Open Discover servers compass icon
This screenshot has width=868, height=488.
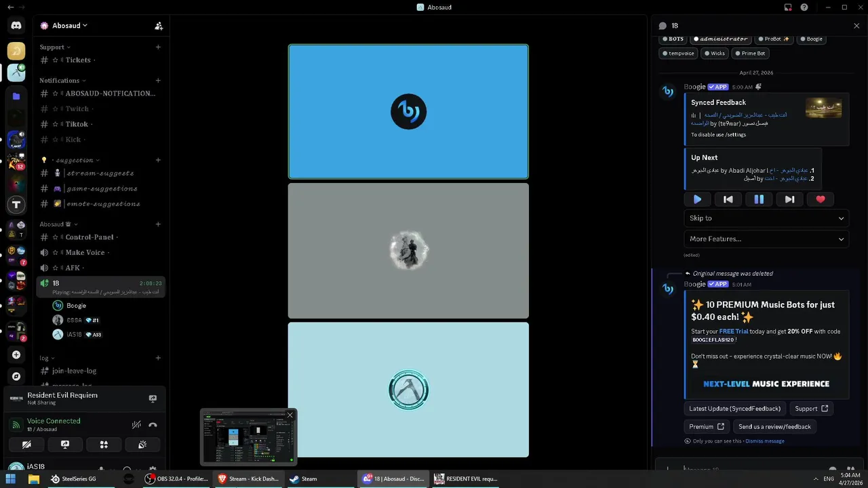(x=16, y=376)
